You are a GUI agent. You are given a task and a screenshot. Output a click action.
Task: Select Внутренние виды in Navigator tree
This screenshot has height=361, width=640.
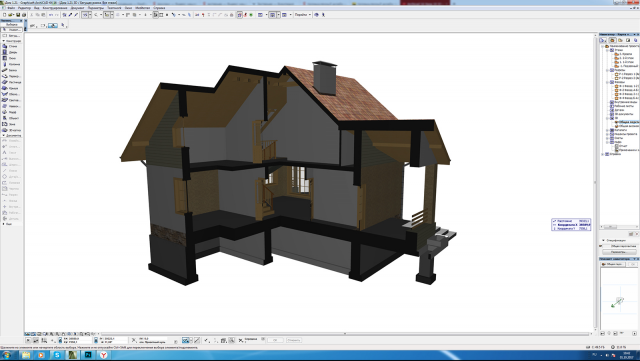click(626, 102)
